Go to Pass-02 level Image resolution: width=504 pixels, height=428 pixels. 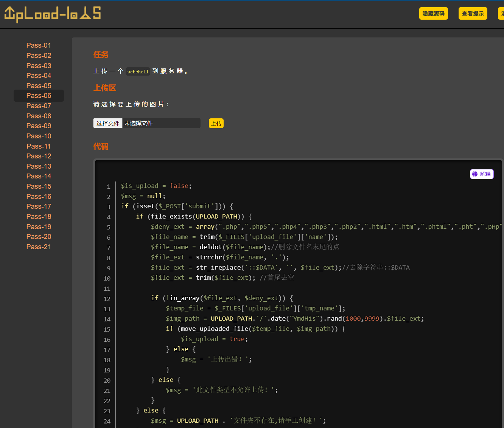[x=39, y=56]
